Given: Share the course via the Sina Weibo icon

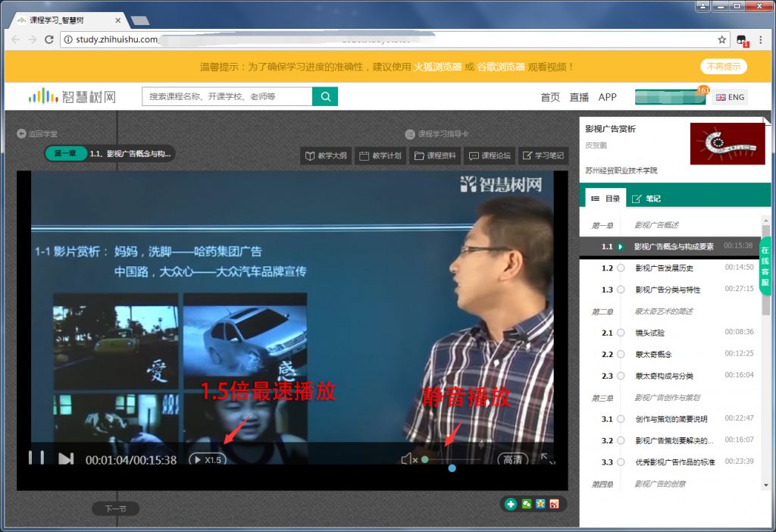Looking at the screenshot, I should (554, 503).
